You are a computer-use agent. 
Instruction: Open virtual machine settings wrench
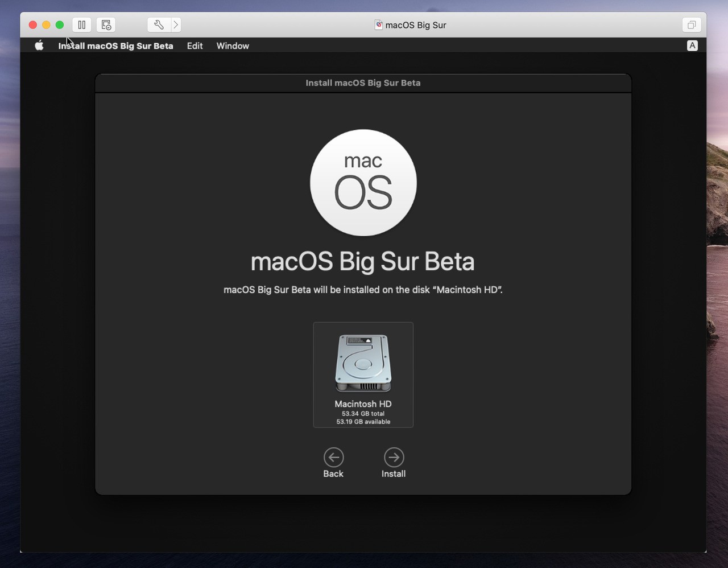(159, 25)
